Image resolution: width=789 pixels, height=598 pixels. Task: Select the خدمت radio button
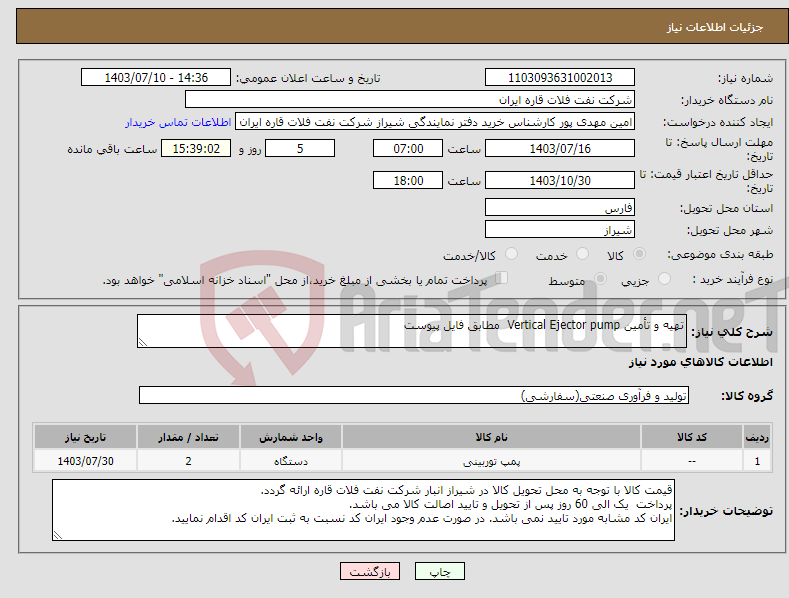pos(582,254)
